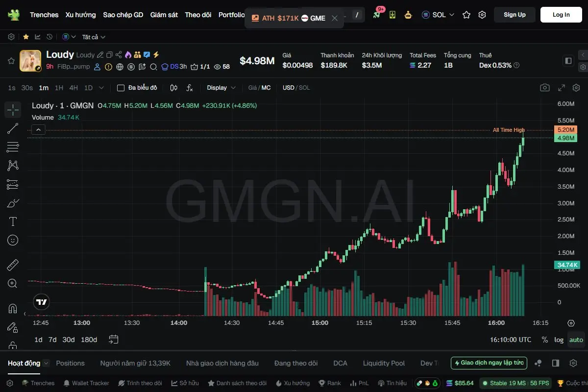Select the brush drawing tool
The width and height of the screenshot is (588, 392).
coord(13,203)
